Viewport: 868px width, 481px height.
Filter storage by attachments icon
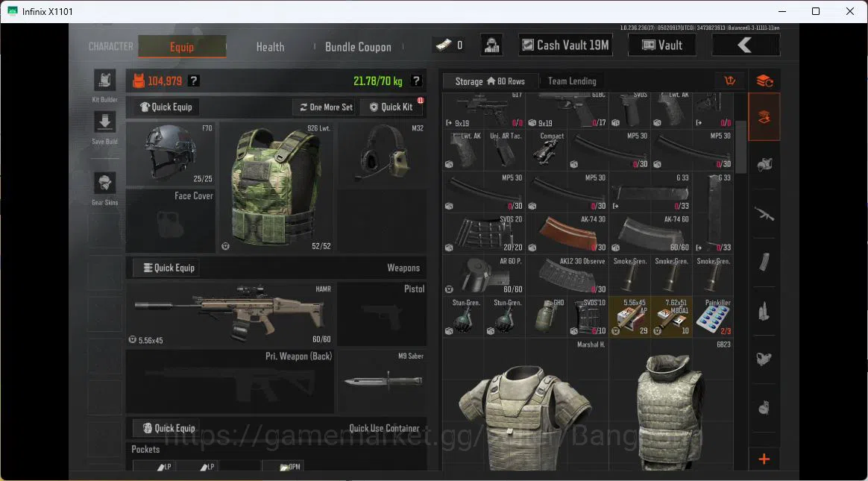[x=764, y=359]
